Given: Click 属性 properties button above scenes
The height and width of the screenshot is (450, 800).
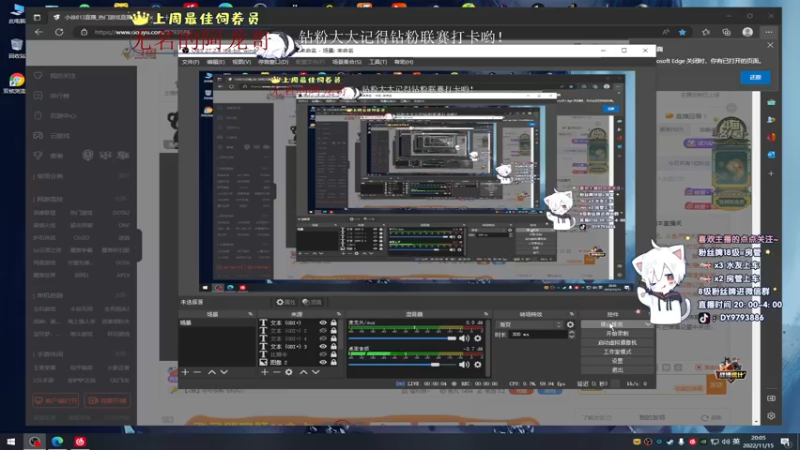Looking at the screenshot, I should coord(286,302).
